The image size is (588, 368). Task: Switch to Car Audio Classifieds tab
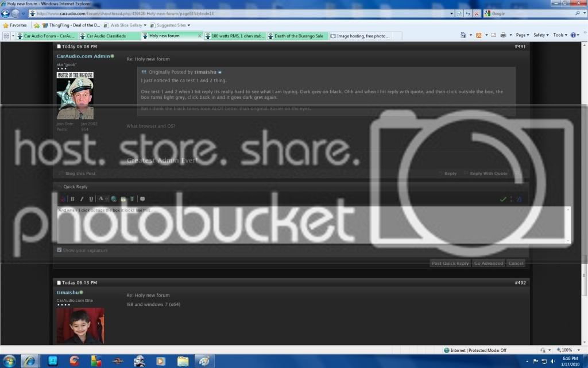[109, 36]
